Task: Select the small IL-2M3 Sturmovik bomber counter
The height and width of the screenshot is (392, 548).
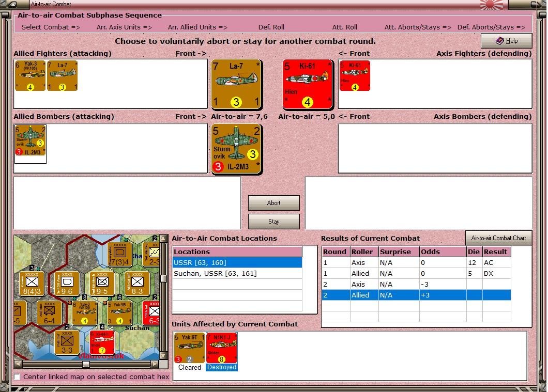Action: click(x=31, y=140)
